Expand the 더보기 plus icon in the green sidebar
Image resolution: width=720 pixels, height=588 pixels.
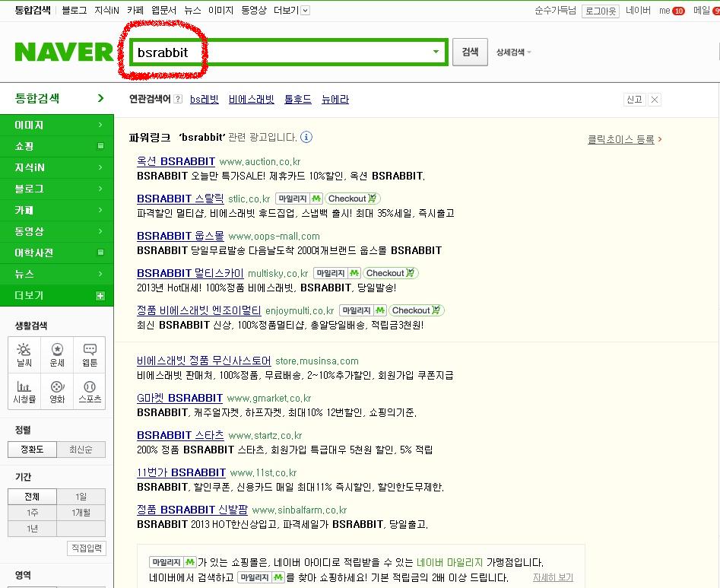[100, 296]
